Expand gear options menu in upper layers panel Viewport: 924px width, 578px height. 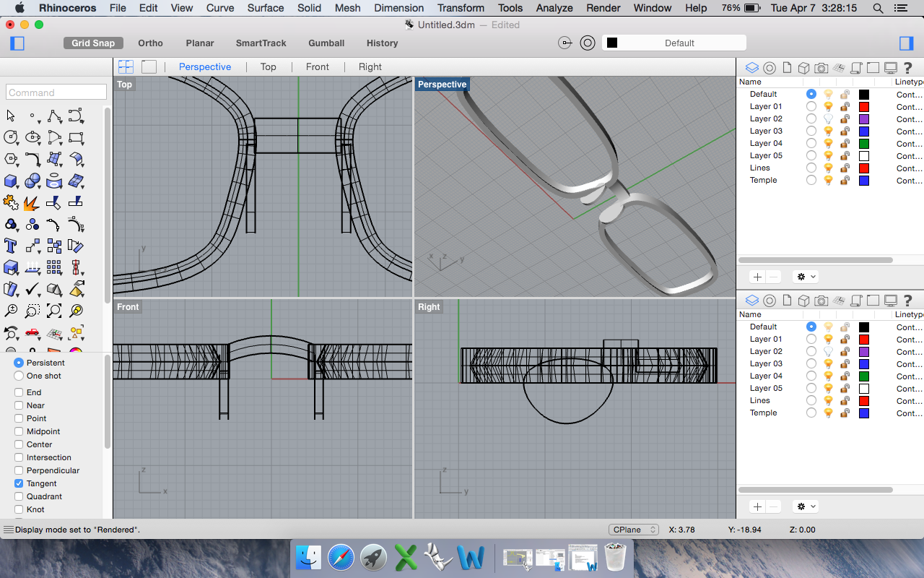pyautogui.click(x=805, y=277)
